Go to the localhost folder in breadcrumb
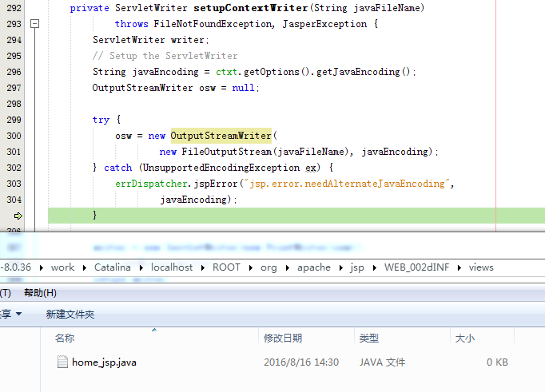The image size is (545, 392). point(172,267)
